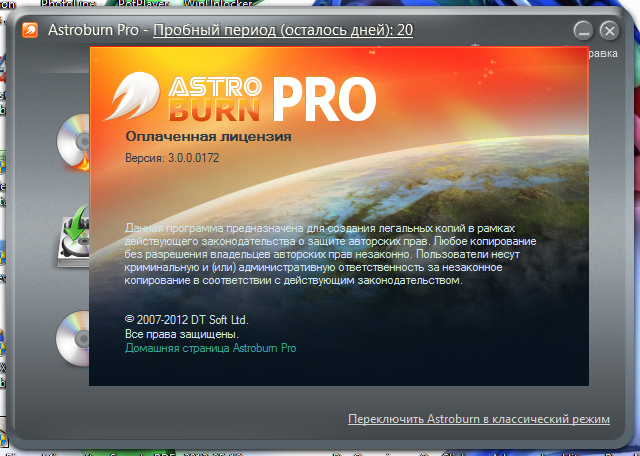The height and width of the screenshot is (456, 640).
Task: Close the Astroburn Pro window
Action: pos(608,31)
